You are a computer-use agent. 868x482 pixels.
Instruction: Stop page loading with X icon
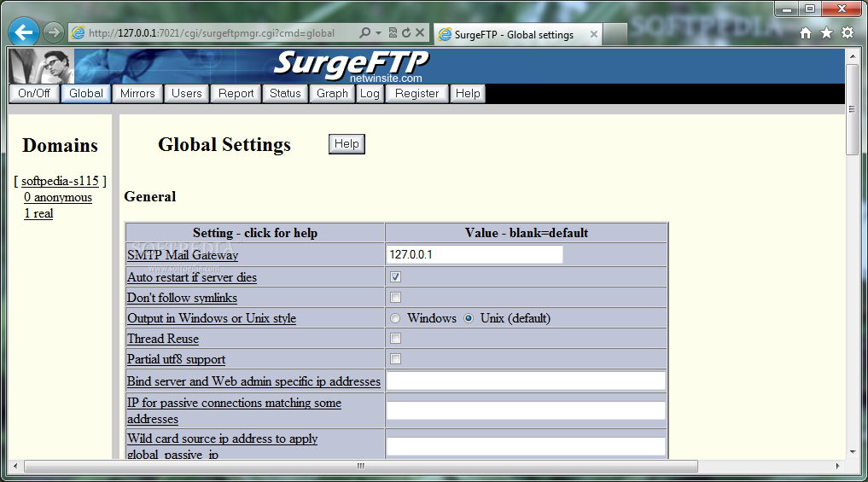pyautogui.click(x=420, y=32)
